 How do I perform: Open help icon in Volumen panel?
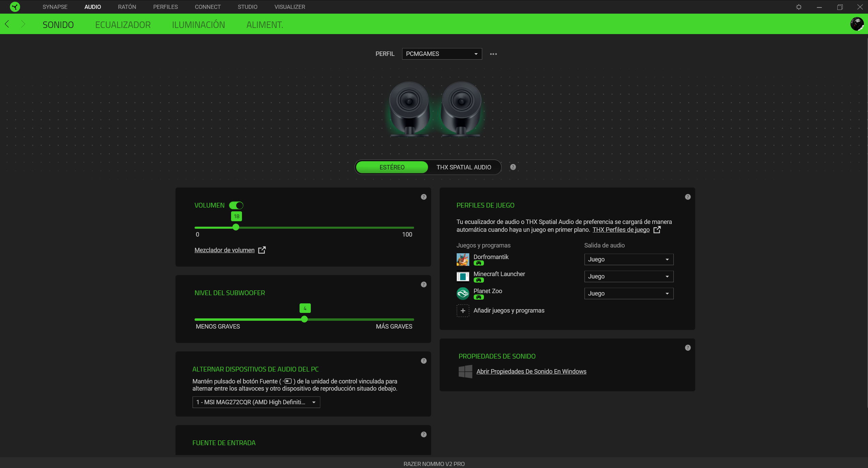click(424, 197)
